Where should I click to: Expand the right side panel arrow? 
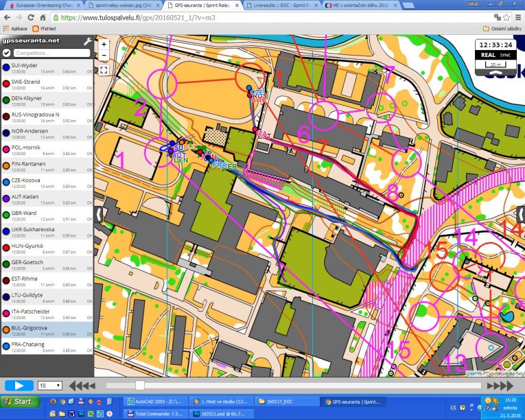coord(521,214)
